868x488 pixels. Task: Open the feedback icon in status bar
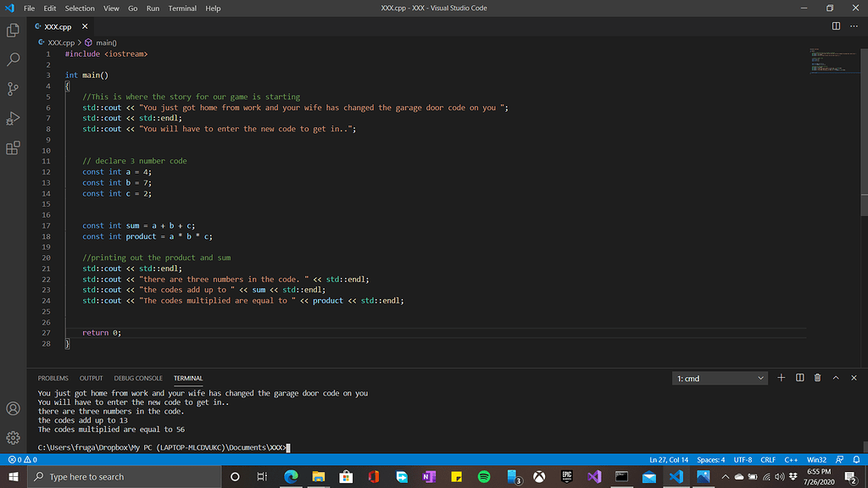[x=840, y=460]
